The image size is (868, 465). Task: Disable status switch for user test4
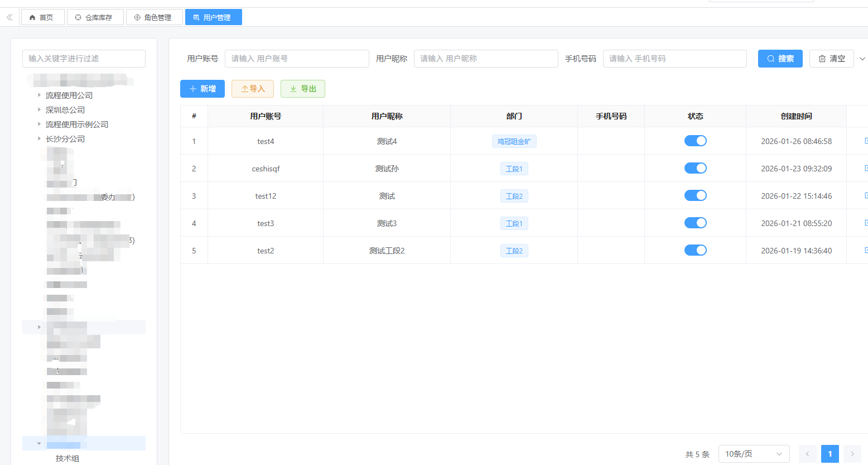point(695,141)
